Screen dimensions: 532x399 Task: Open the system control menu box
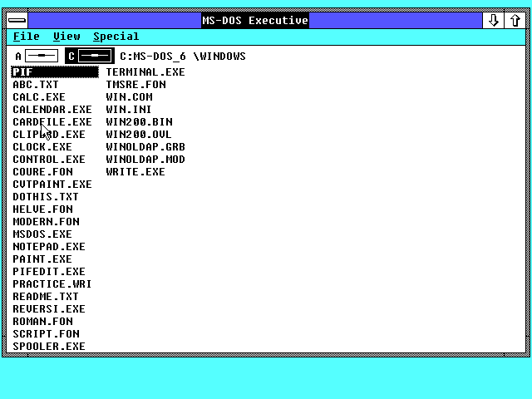coord(17,20)
